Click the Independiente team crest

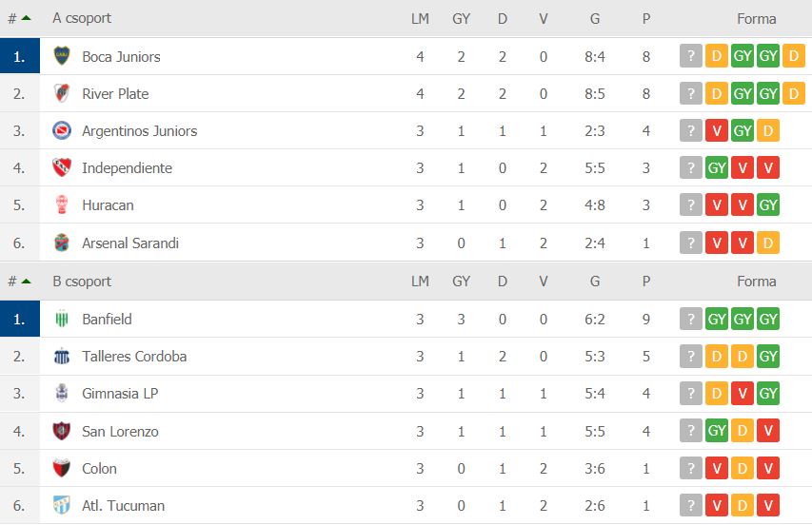tap(62, 167)
